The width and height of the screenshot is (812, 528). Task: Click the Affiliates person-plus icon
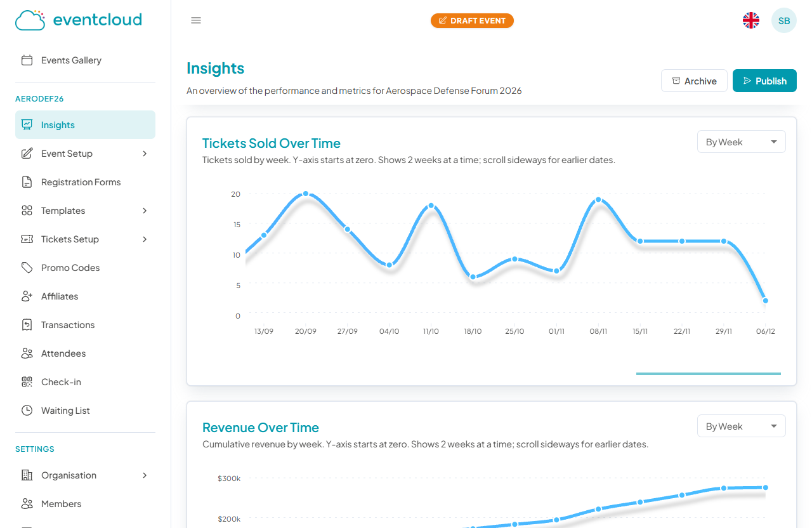[27, 296]
